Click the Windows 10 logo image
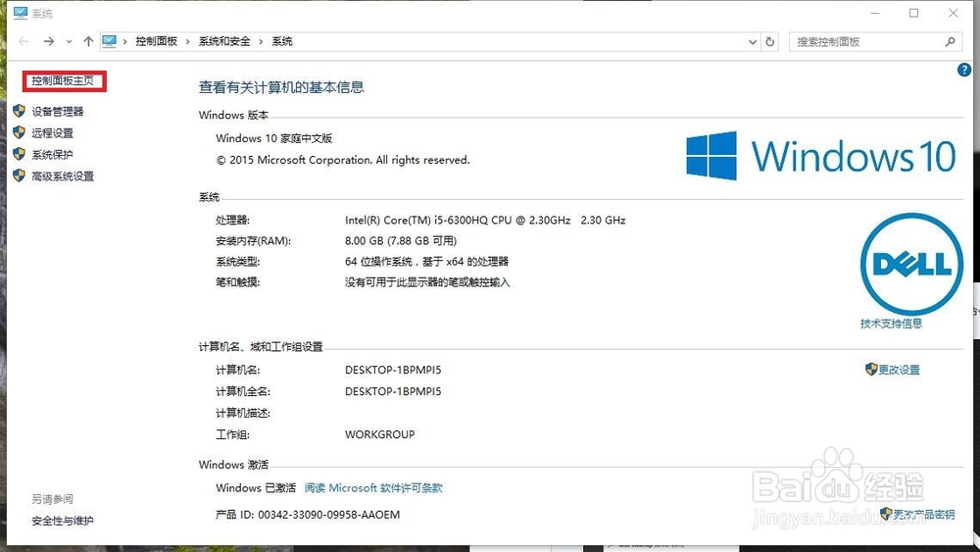Image resolution: width=980 pixels, height=552 pixels. tap(820, 156)
